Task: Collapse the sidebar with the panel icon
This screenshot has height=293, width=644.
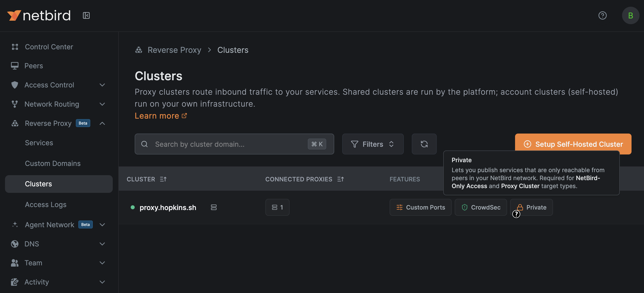Action: click(86, 15)
